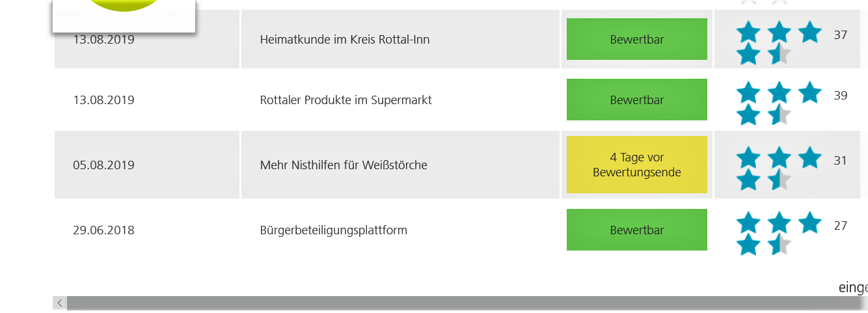Screen dimensions: 868x313
Task: Click Bewertbar for Rottaler Produkte im Supermarkt
Action: pyautogui.click(x=636, y=100)
